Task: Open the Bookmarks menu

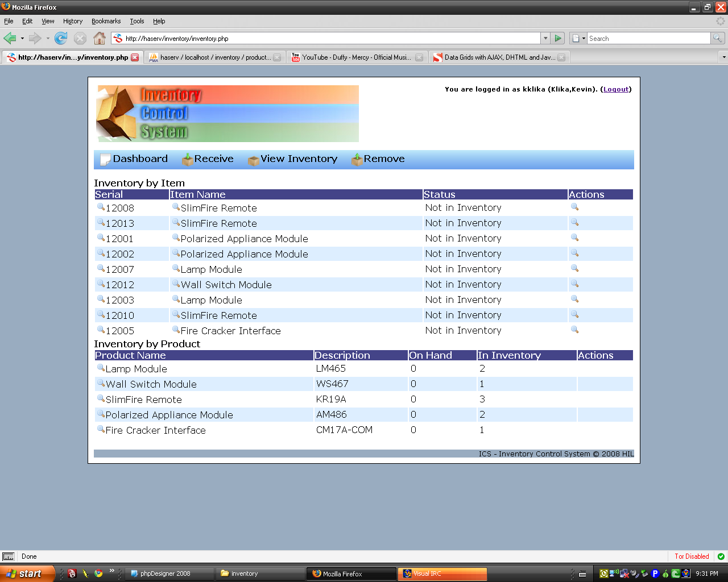Action: [x=106, y=21]
